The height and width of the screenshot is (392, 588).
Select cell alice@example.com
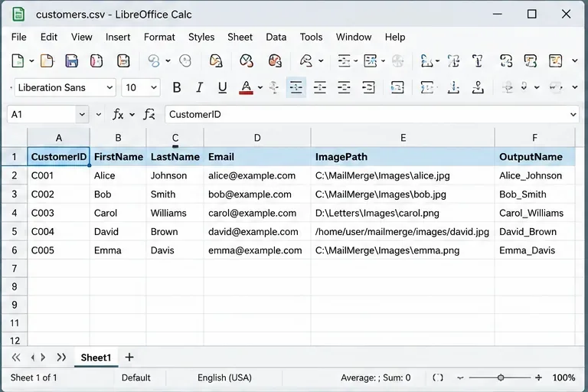tap(257, 175)
